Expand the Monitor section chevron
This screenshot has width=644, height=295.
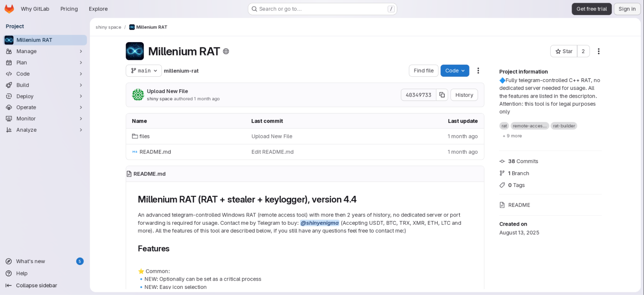[x=81, y=119]
